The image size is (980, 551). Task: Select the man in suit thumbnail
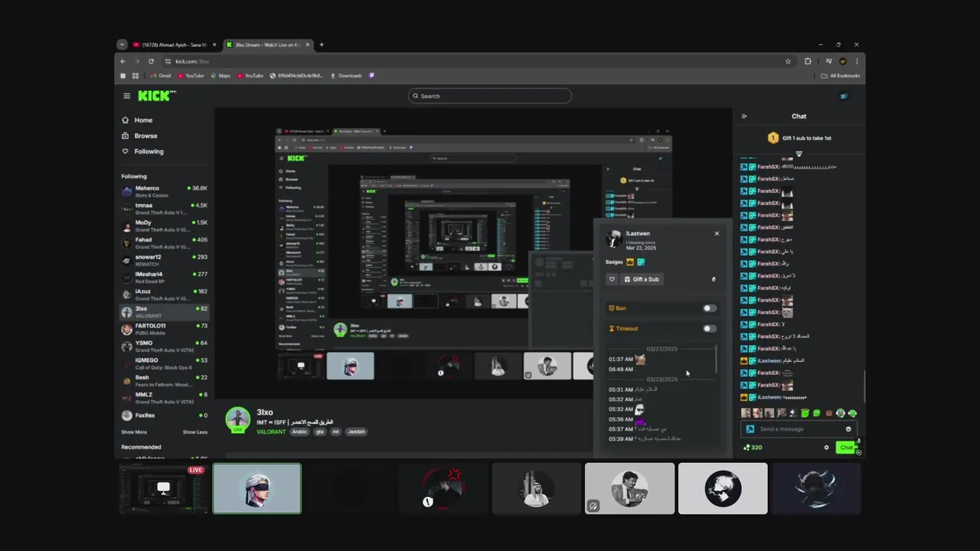(629, 489)
